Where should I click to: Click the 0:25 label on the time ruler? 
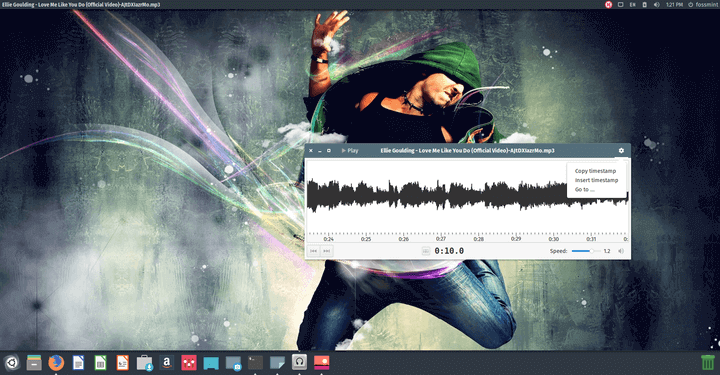click(x=366, y=239)
